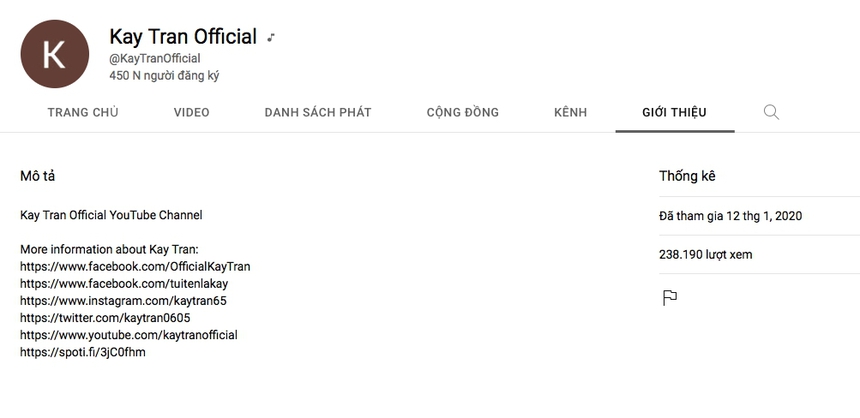Open the Danh sách phát tab

[318, 112]
